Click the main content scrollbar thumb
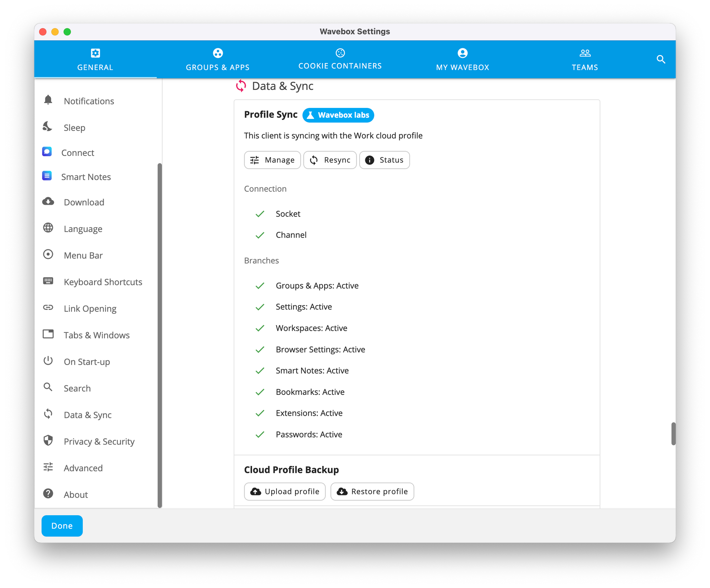 tap(673, 434)
